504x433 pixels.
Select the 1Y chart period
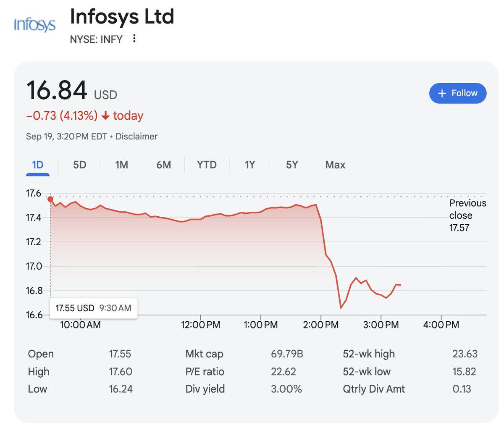tap(249, 165)
